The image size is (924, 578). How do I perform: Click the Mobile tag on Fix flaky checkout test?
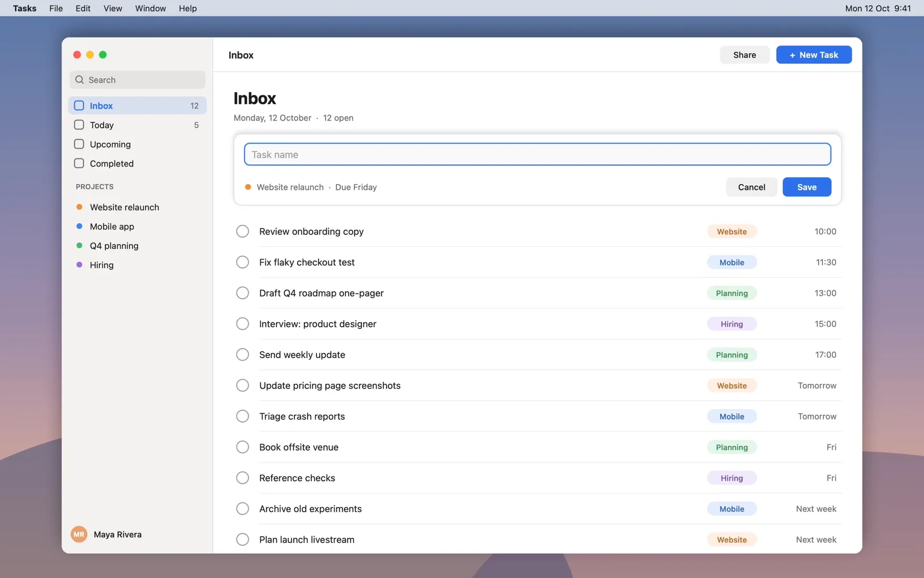point(731,262)
